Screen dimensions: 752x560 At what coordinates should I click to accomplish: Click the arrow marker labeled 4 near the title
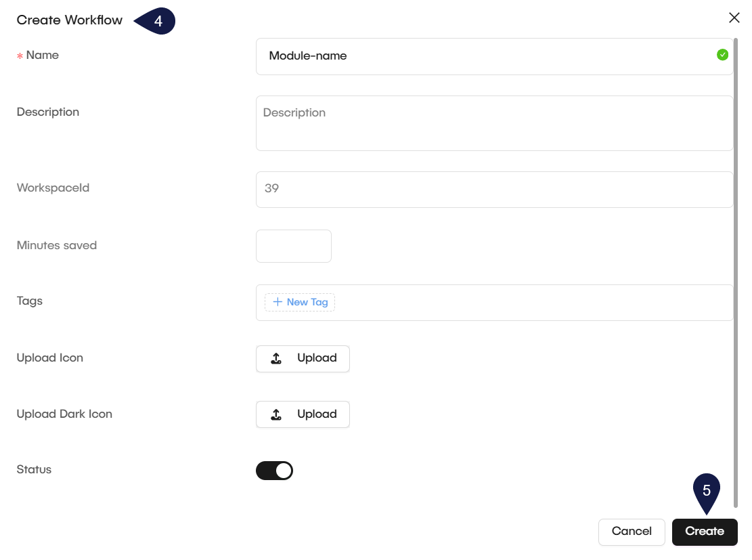tap(157, 21)
